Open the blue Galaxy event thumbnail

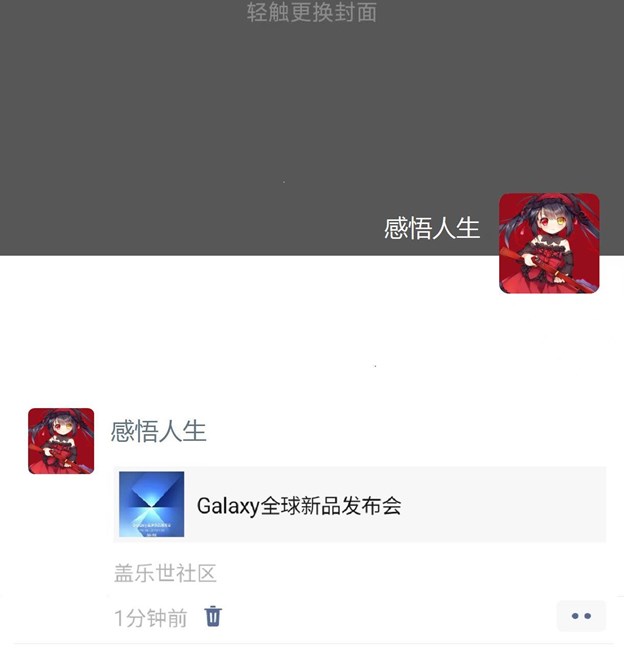(152, 504)
